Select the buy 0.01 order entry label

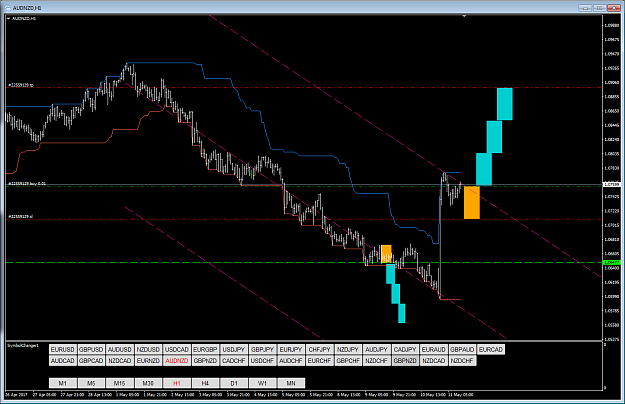pyautogui.click(x=27, y=184)
